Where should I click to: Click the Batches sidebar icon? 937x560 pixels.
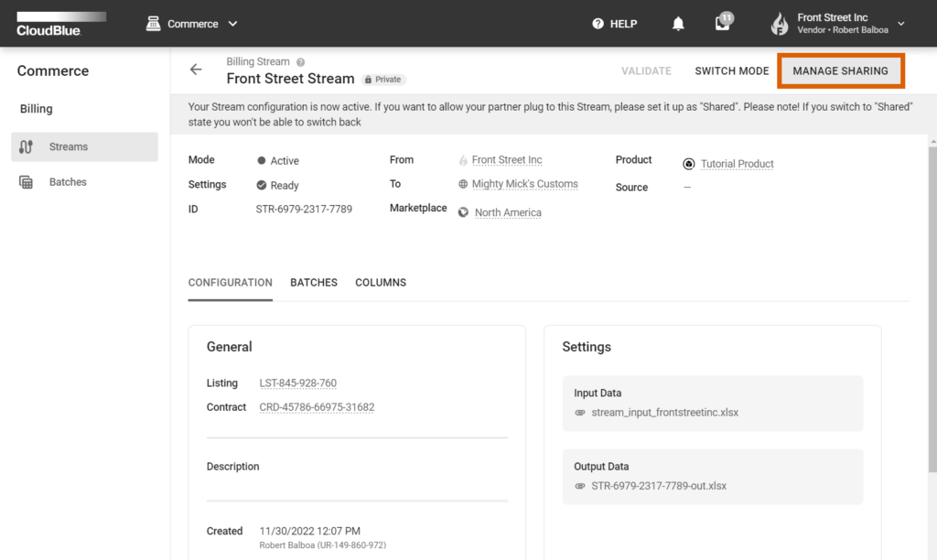pos(26,182)
